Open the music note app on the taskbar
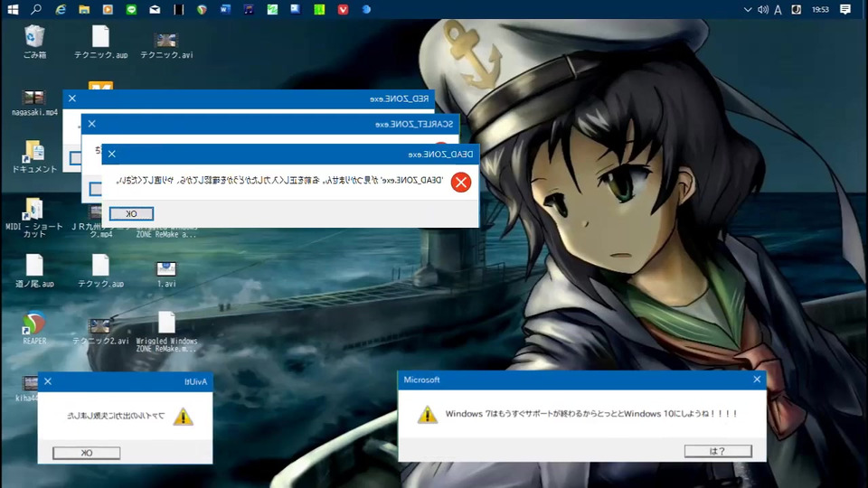The height and width of the screenshot is (488, 868). pos(250,9)
